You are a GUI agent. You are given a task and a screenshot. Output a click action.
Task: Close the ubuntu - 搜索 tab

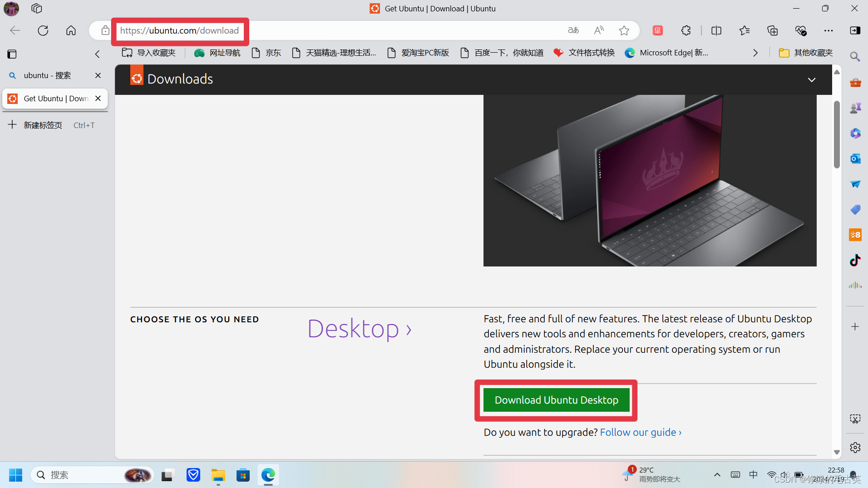pos(98,75)
